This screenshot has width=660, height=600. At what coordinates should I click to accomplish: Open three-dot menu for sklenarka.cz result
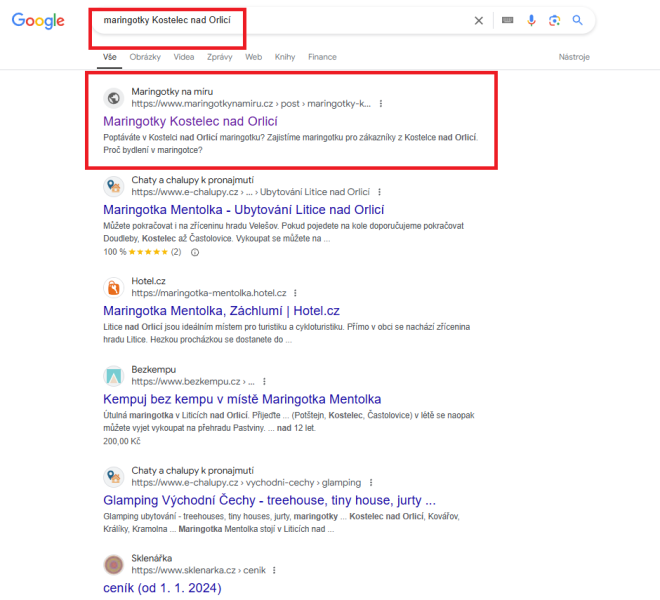point(274,570)
